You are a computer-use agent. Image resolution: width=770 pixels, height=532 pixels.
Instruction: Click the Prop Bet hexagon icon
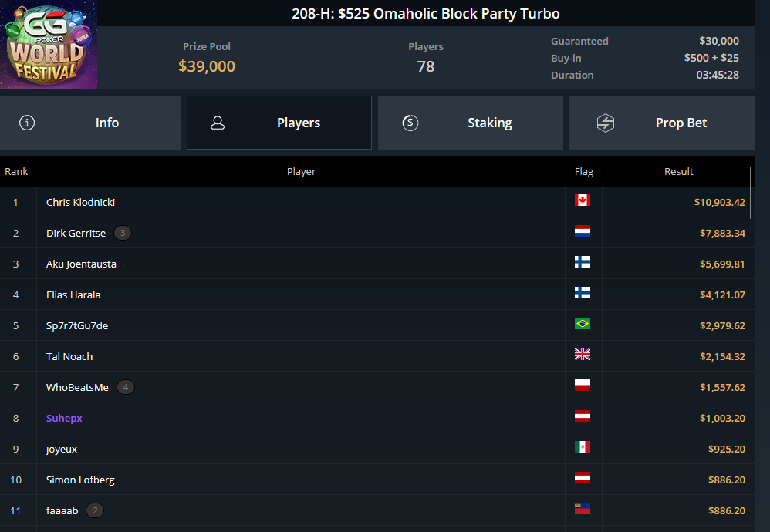[x=606, y=123]
